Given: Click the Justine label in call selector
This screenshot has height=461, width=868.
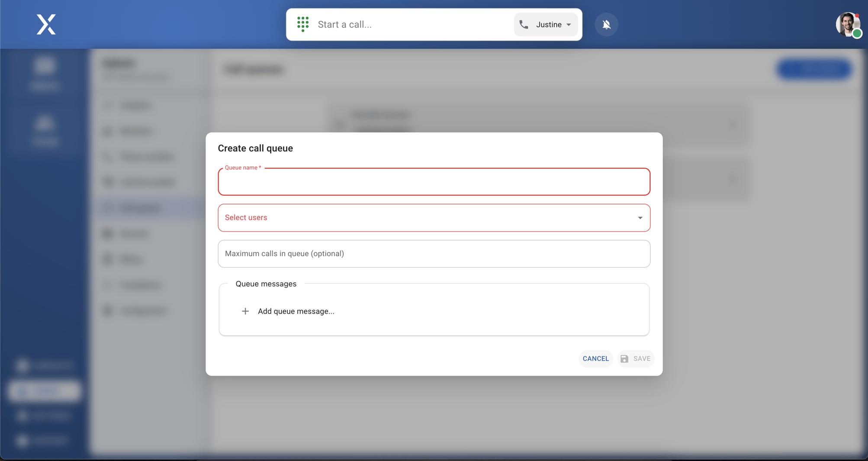Looking at the screenshot, I should (549, 25).
